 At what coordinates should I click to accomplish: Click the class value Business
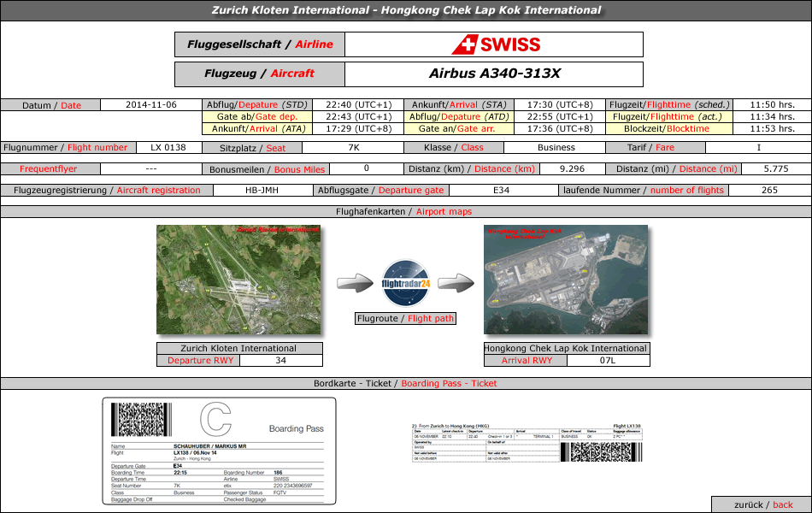click(556, 148)
